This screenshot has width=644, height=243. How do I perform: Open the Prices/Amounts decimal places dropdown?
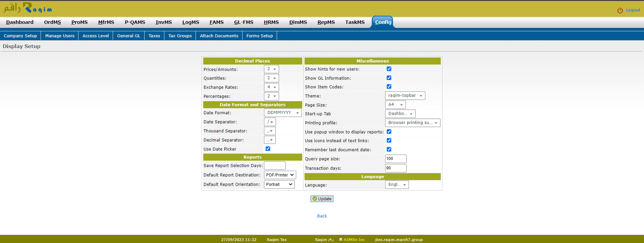pos(271,69)
